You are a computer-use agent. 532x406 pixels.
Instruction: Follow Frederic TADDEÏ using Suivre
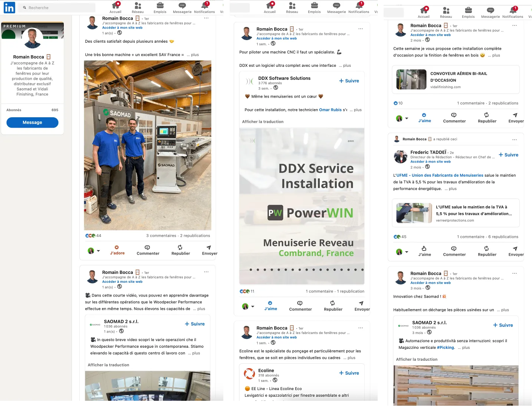click(x=508, y=155)
